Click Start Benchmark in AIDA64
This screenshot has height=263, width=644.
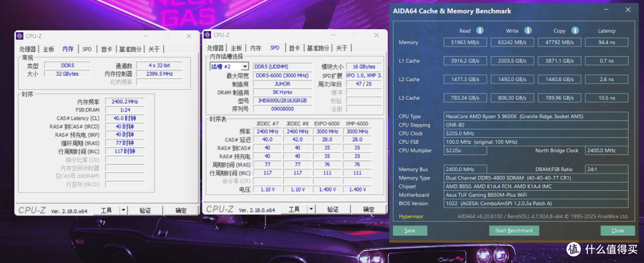pyautogui.click(x=514, y=231)
